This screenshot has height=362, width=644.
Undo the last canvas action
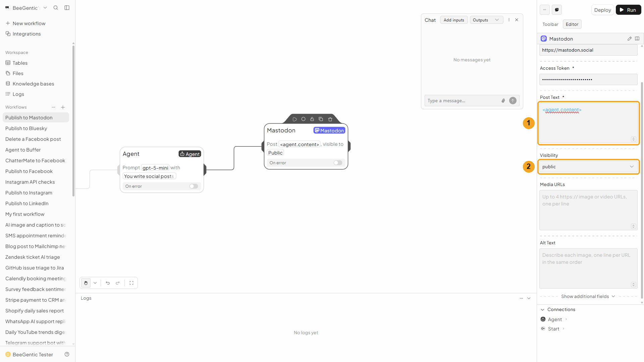click(108, 283)
